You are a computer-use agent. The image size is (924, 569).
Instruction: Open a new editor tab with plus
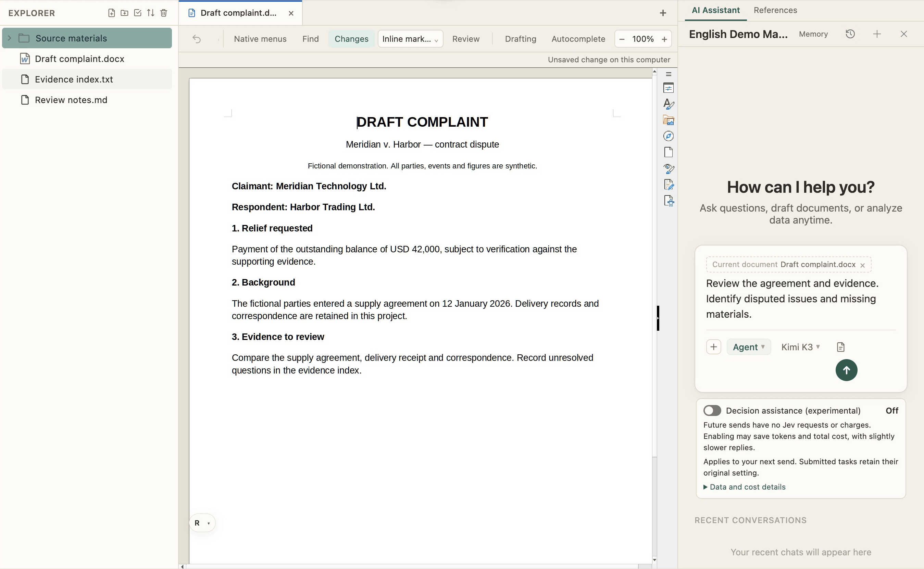pos(663,13)
